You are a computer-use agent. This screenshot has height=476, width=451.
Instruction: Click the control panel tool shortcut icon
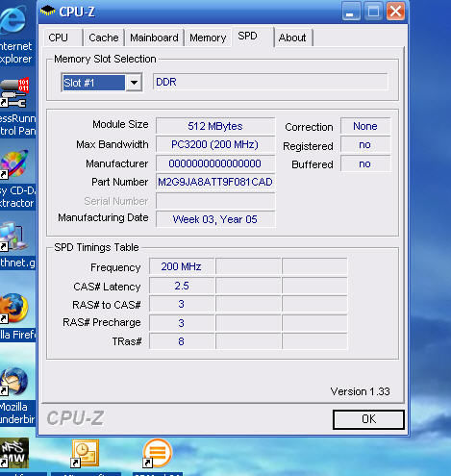tap(14, 93)
